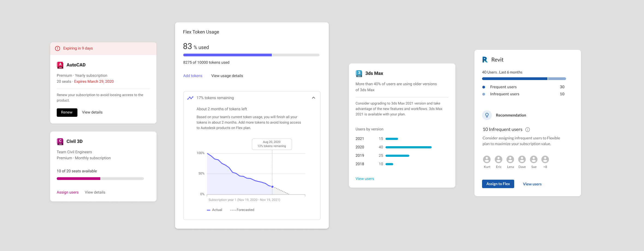Image resolution: width=644 pixels, height=251 pixels.
Task: Click the 'Users by version' label
Action: point(369,129)
